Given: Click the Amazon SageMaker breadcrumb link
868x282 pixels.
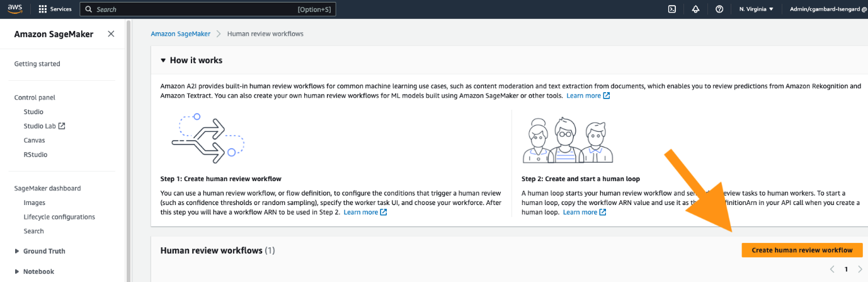Looking at the screenshot, I should (181, 33).
